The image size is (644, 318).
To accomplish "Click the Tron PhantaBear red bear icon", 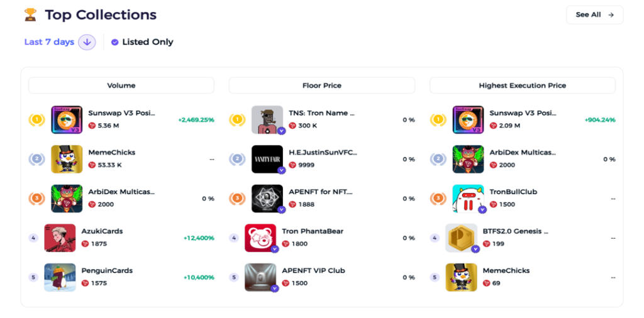I will click(260, 238).
